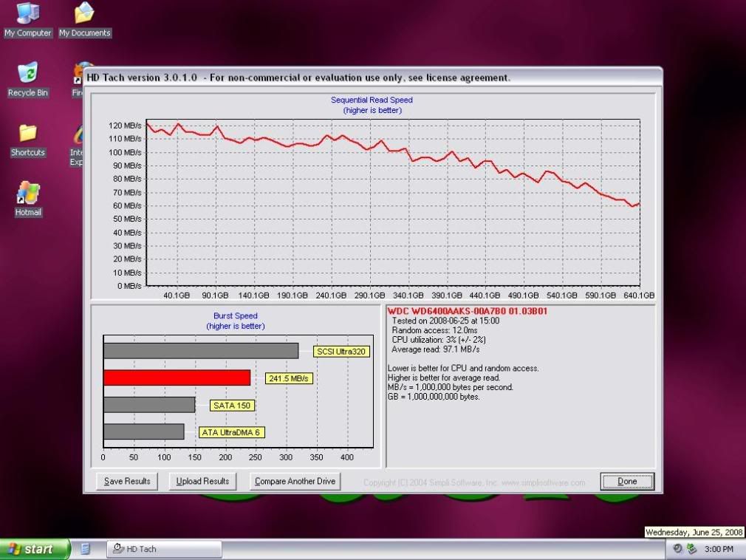Click the Done button in HD Tach
The width and height of the screenshot is (746, 560).
pos(627,481)
